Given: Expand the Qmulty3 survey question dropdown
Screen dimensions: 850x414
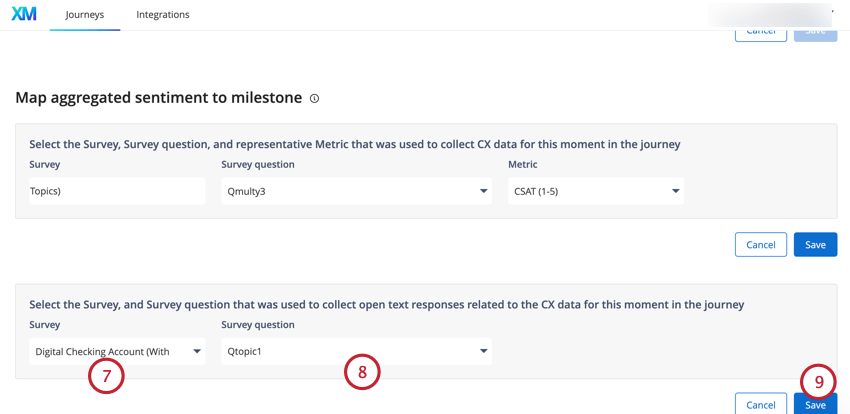Looking at the screenshot, I should point(357,191).
